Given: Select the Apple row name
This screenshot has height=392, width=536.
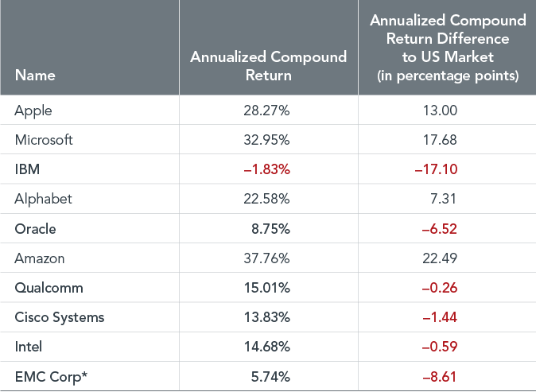Looking at the screenshot, I should pos(33,111).
